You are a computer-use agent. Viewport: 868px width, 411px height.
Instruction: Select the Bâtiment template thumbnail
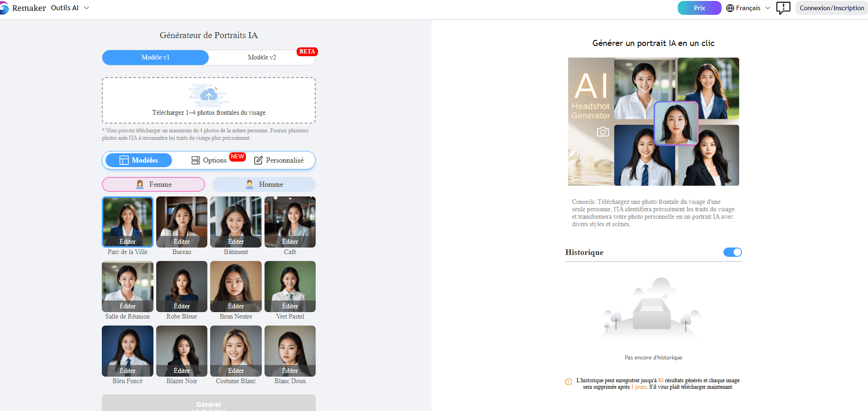[236, 222]
